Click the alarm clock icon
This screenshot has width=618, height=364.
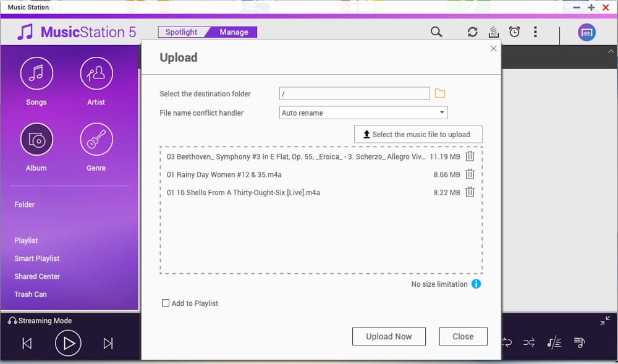click(x=514, y=32)
